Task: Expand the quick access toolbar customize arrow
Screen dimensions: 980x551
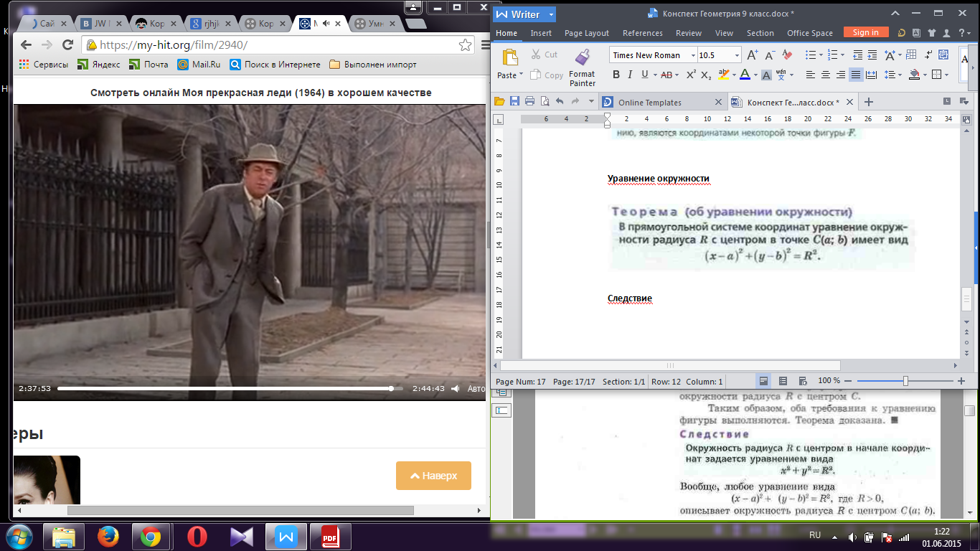Action: tap(590, 102)
